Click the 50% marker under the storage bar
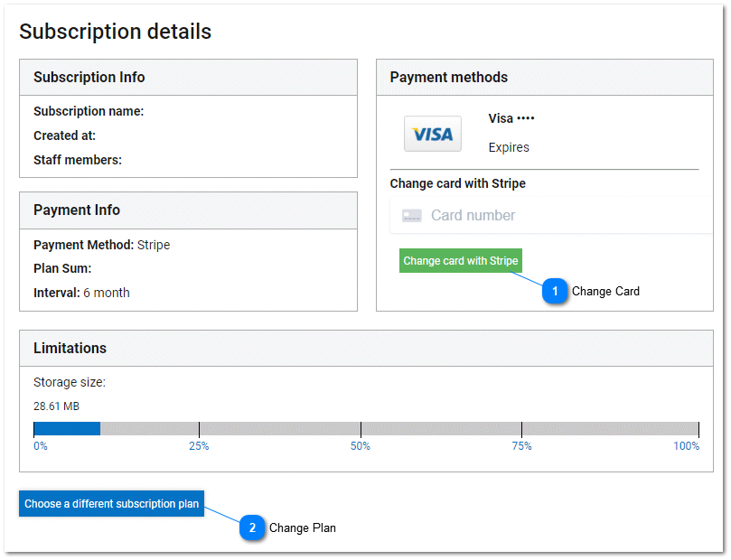This screenshot has width=731, height=560. coord(361,445)
